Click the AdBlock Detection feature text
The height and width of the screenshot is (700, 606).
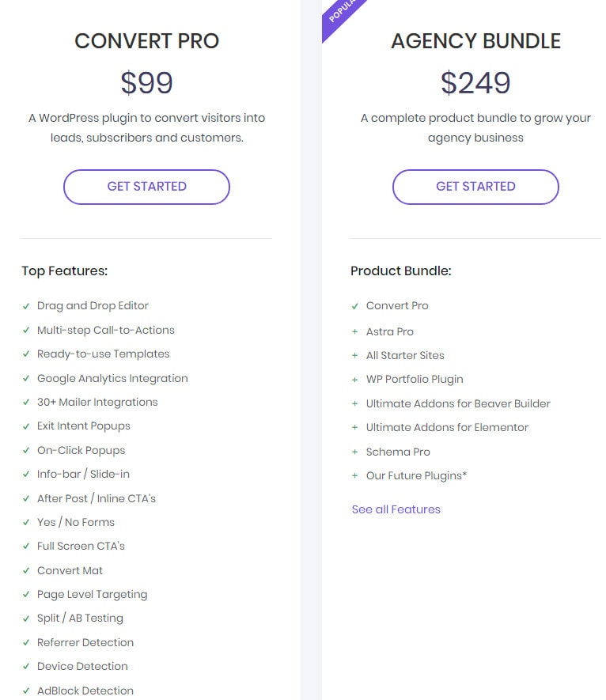tap(85, 691)
